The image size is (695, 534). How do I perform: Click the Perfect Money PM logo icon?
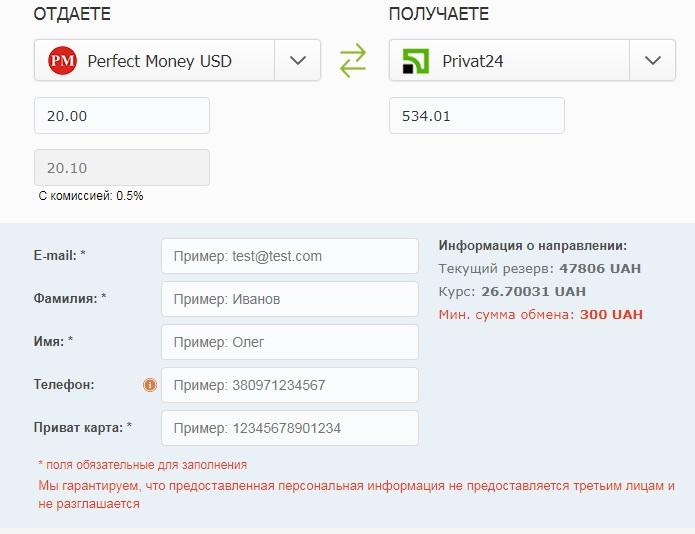[62, 61]
